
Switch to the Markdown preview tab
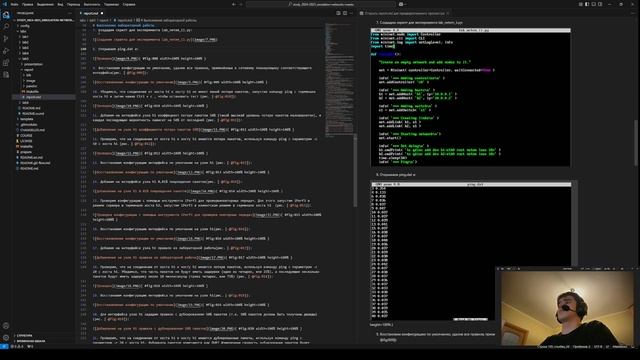(404, 13)
